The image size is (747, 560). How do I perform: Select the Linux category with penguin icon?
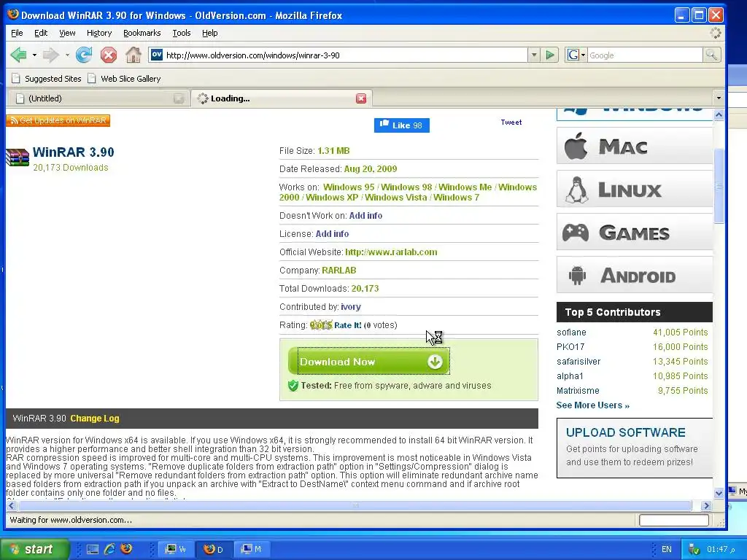tap(635, 189)
